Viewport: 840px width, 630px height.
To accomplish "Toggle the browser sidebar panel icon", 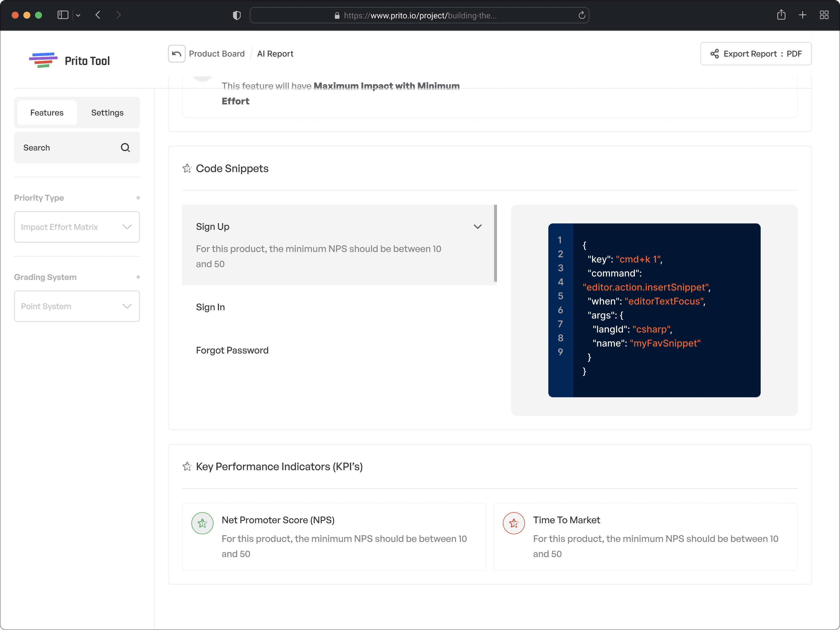I will [x=63, y=15].
